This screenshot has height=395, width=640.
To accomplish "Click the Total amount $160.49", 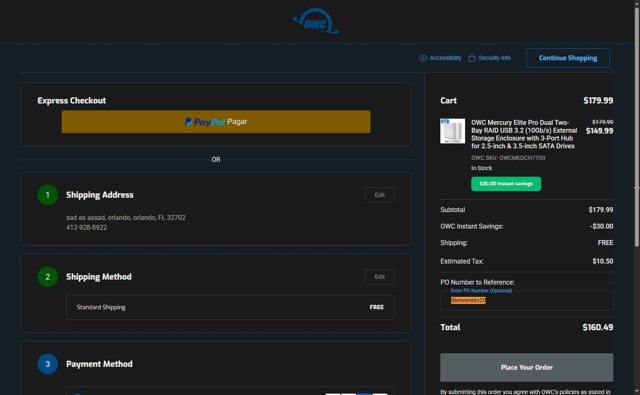I will (x=598, y=327).
